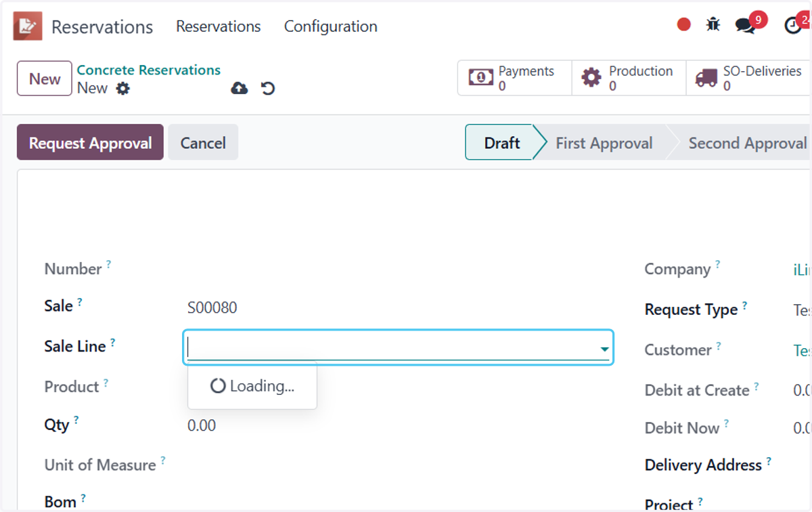Click the Sale field help question mark
The image size is (812, 512).
80,301
